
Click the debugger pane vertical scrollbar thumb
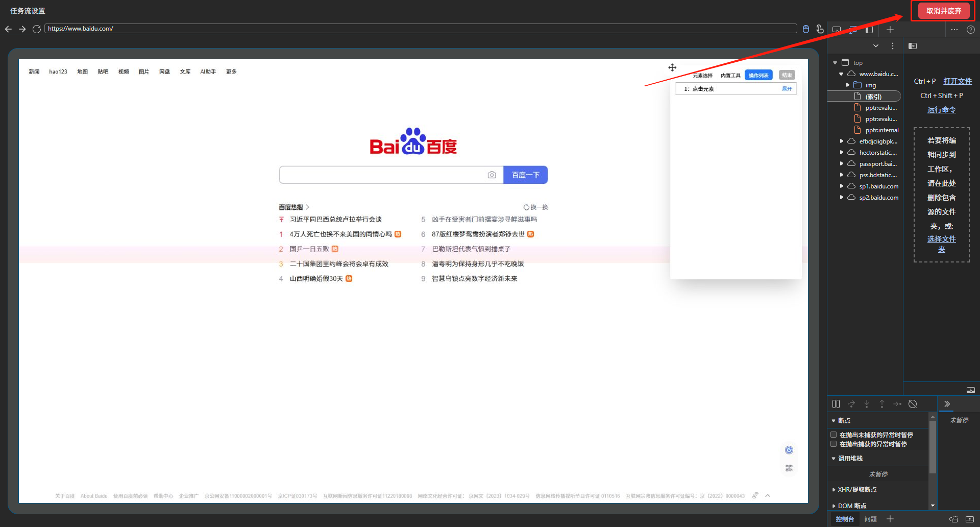pyautogui.click(x=933, y=447)
